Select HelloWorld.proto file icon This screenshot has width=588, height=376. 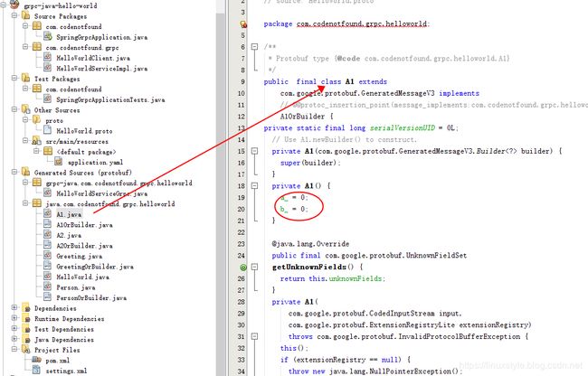[48, 130]
